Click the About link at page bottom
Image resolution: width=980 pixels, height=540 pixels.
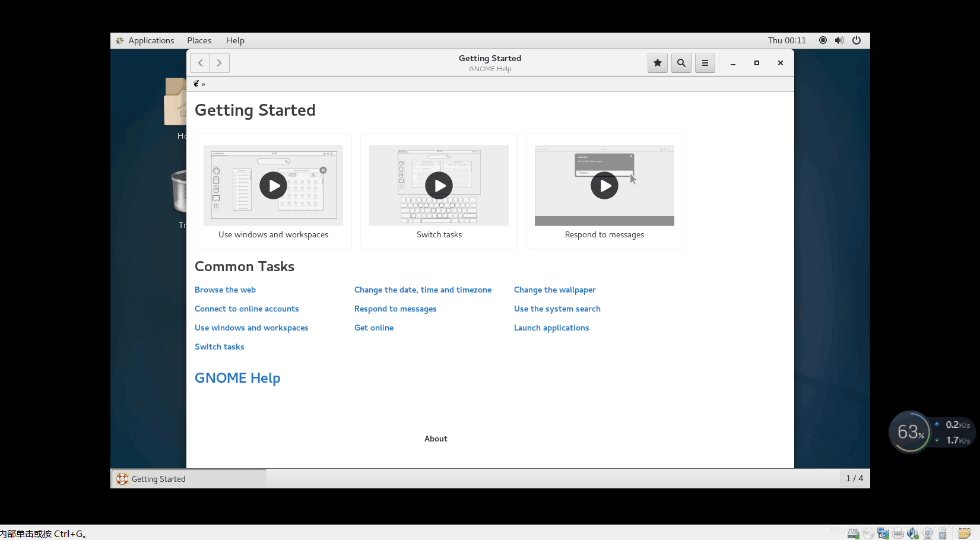pyautogui.click(x=436, y=439)
